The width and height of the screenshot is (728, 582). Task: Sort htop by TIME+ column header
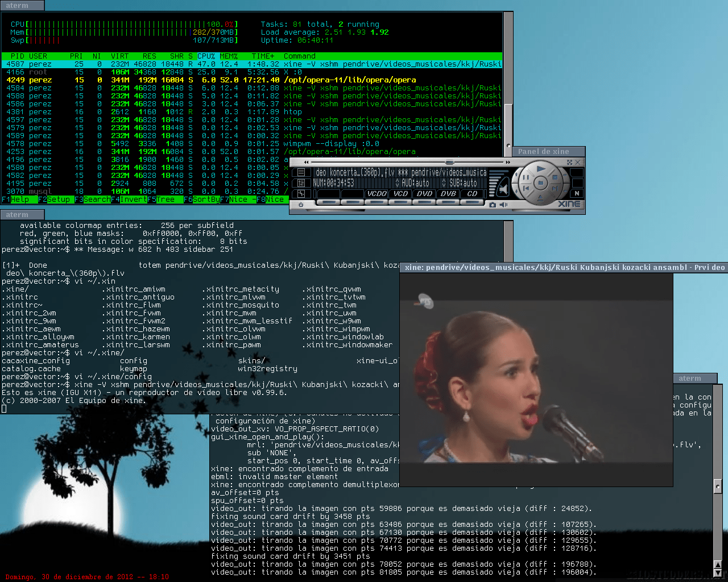[x=263, y=56]
